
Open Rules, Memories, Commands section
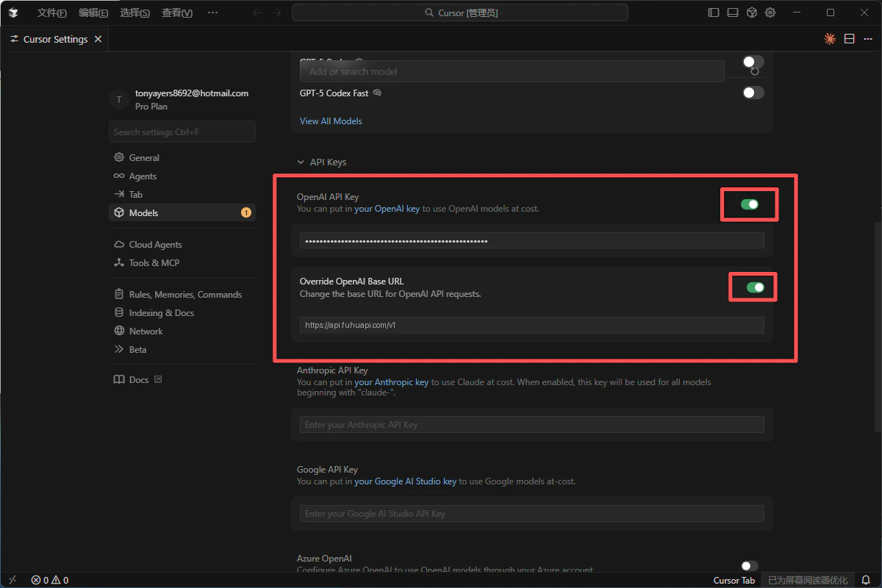pyautogui.click(x=182, y=294)
